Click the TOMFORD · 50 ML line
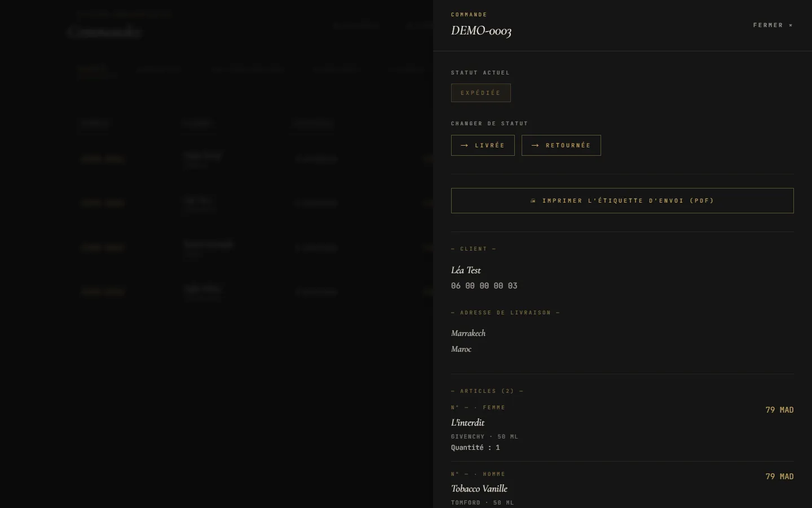812x508 pixels. (482, 503)
